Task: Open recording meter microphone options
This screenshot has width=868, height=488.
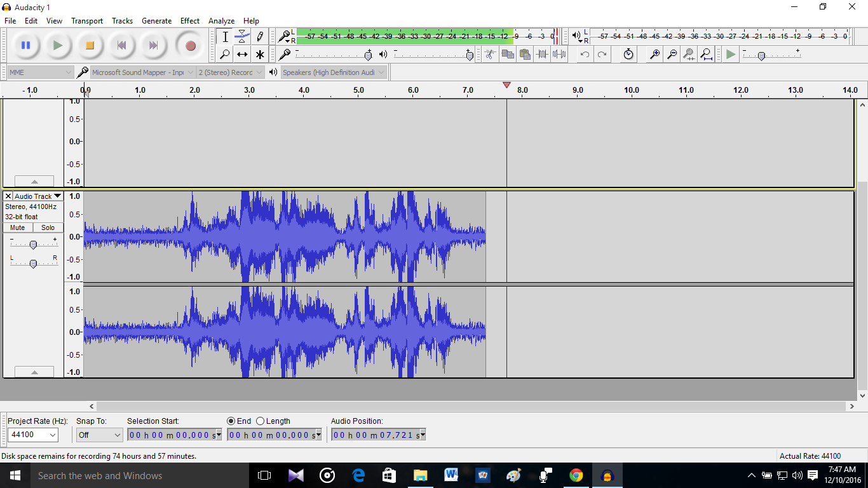Action: click(x=285, y=36)
